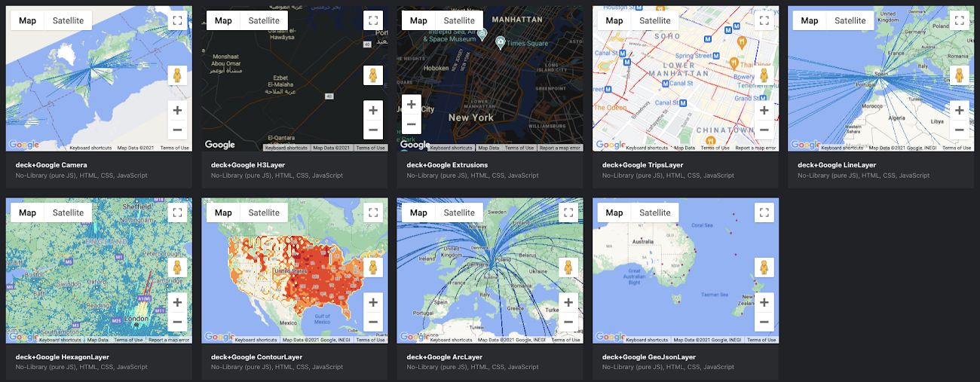Screen dimensions: 980x382
Task: Toggle fullscreen on the deck+Google HexagonLayer map
Action: pos(177,212)
